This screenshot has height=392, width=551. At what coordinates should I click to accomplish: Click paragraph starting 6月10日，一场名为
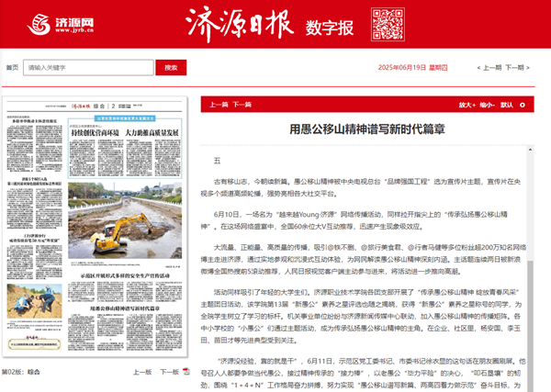pyautogui.click(x=354, y=220)
